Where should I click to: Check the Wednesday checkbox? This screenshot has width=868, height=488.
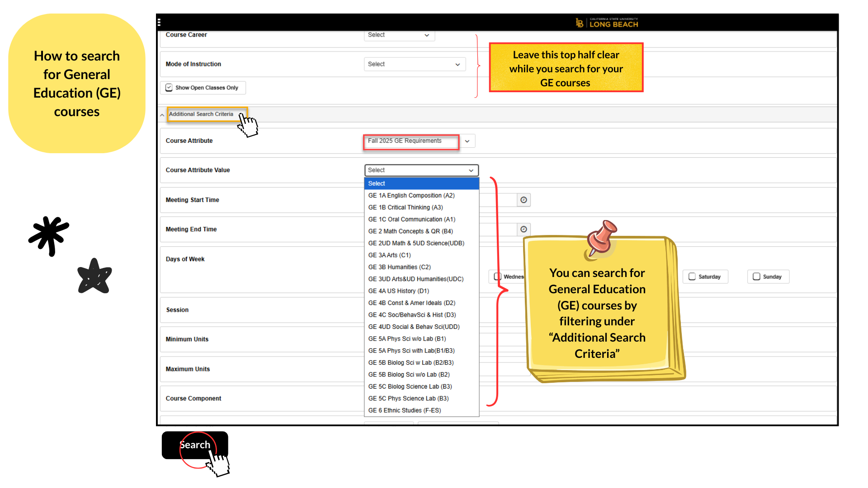point(498,276)
